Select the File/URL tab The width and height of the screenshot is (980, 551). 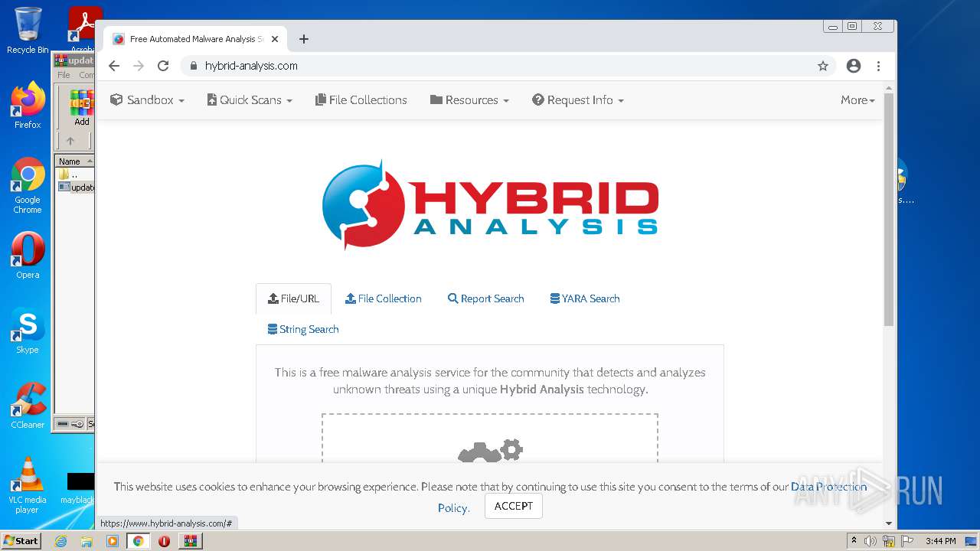293,298
